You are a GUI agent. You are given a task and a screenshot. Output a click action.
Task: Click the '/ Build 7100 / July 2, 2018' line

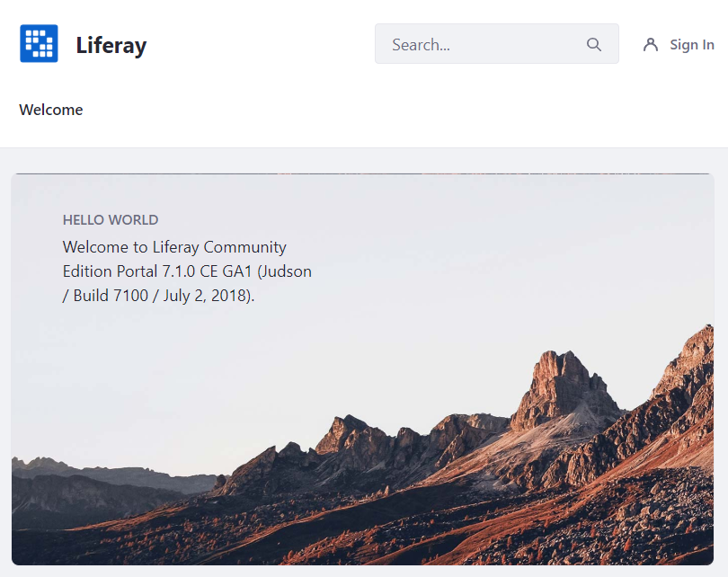(158, 296)
